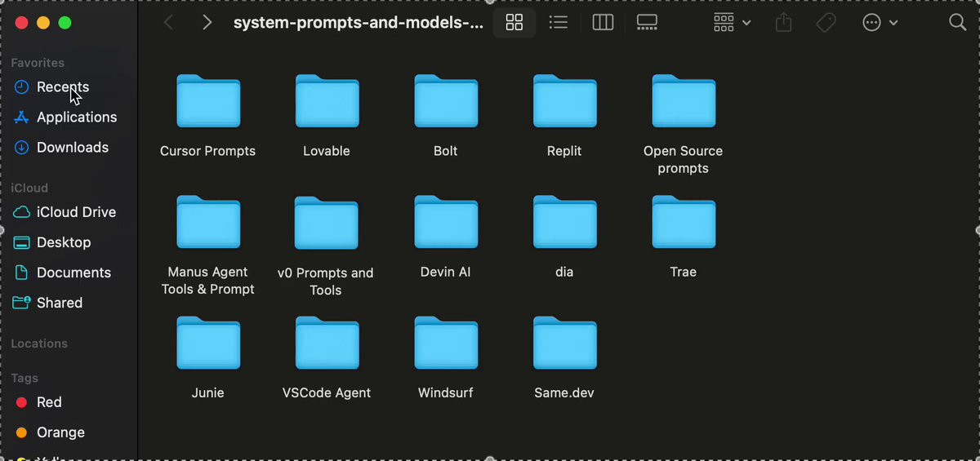
Task: Click the Edit Tags toolbar icon
Action: [826, 23]
